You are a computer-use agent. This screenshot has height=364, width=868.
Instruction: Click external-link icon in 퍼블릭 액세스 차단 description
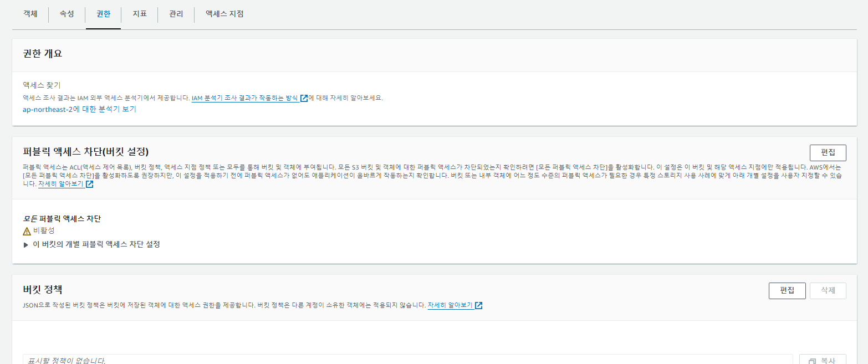[x=89, y=184]
